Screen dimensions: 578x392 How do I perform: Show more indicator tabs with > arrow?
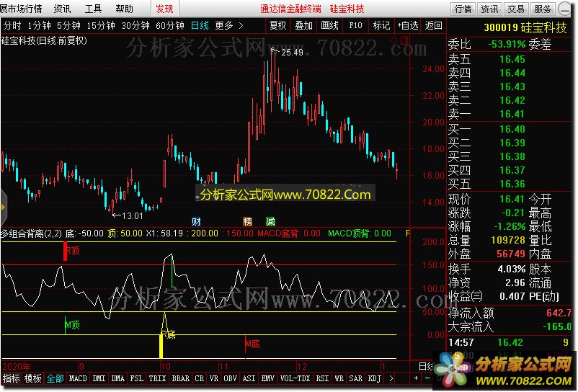391,378
